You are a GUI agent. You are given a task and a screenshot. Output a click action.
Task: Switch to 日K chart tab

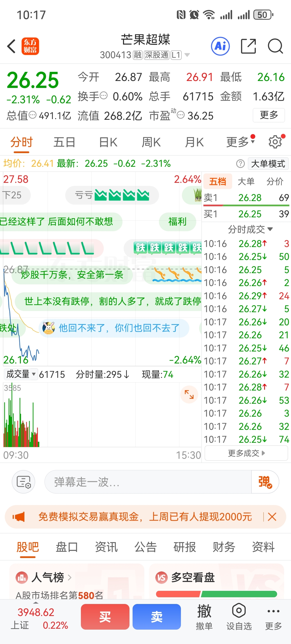[108, 142]
